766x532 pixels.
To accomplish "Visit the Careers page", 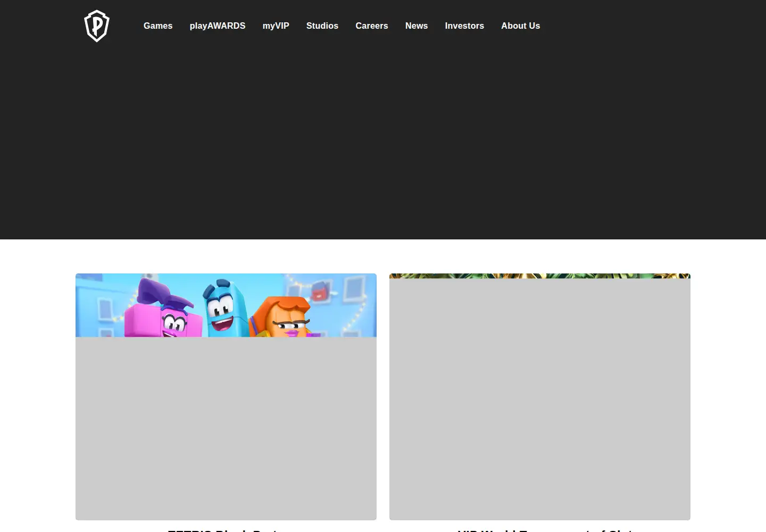I will tap(372, 26).
